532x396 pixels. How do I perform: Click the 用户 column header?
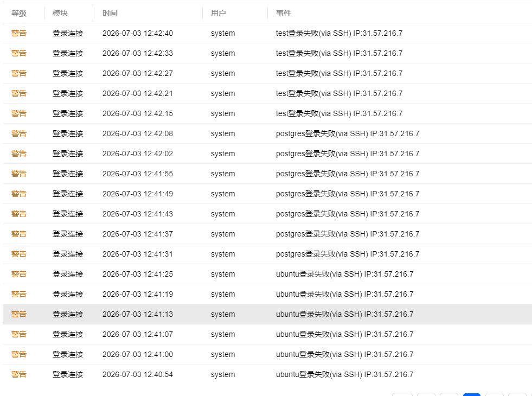point(218,13)
